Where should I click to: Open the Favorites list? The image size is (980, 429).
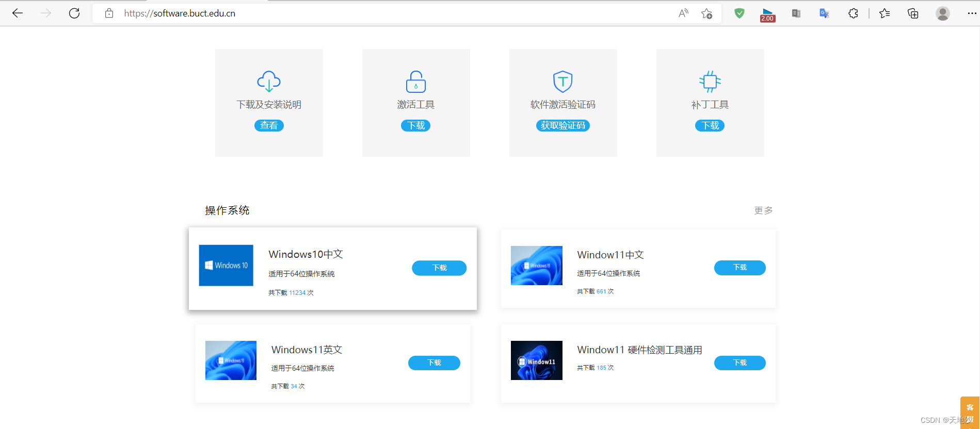(885, 13)
